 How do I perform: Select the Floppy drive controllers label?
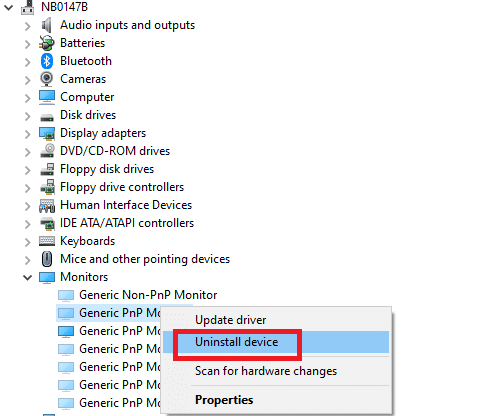(122, 187)
